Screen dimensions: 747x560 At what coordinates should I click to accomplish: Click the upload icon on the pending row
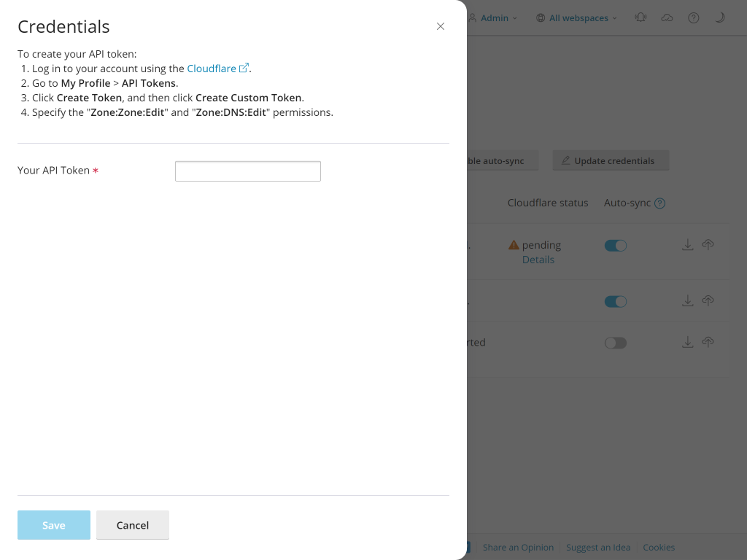(708, 245)
